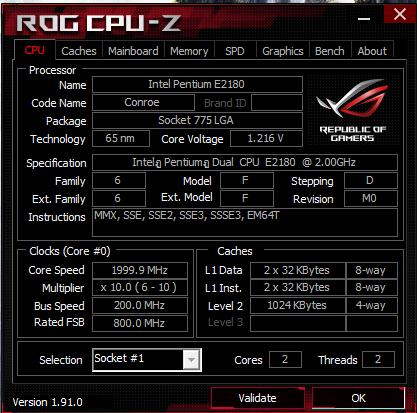Click the processor Name field

197,84
